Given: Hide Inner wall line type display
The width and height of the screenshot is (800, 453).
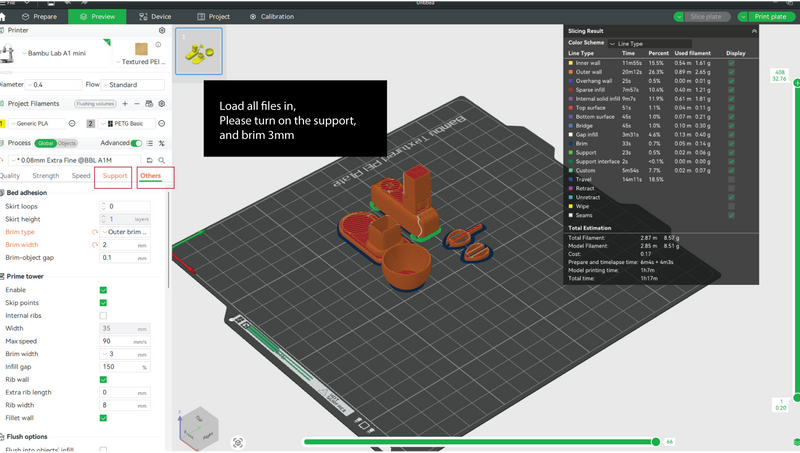Looking at the screenshot, I should pyautogui.click(x=732, y=63).
